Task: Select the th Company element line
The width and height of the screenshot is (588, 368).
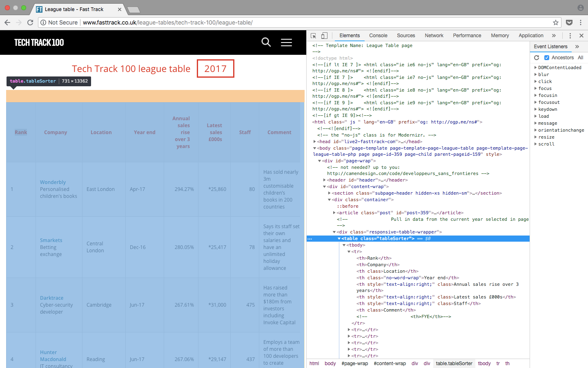Action: click(x=378, y=265)
